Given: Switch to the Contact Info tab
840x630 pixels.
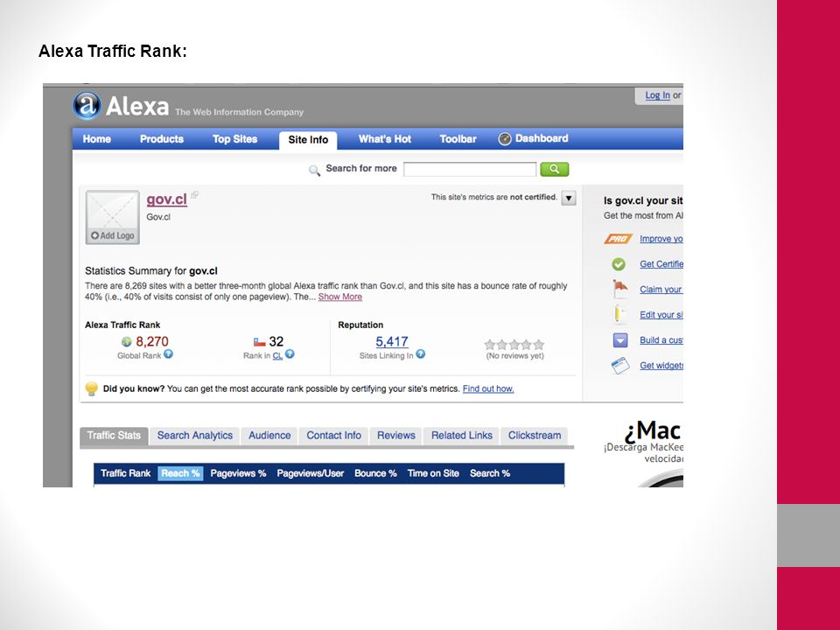Looking at the screenshot, I should pyautogui.click(x=333, y=436).
